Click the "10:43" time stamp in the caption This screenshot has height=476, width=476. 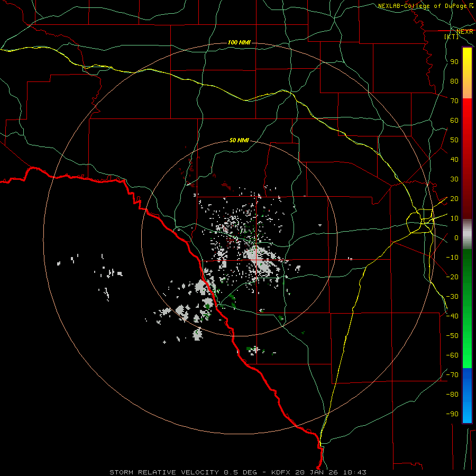[355, 472]
